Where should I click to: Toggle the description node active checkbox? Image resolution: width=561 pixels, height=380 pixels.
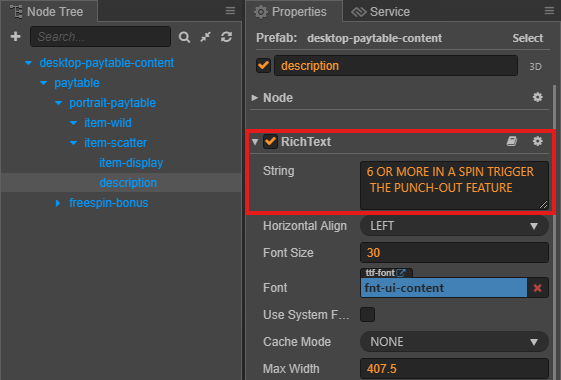(x=263, y=65)
